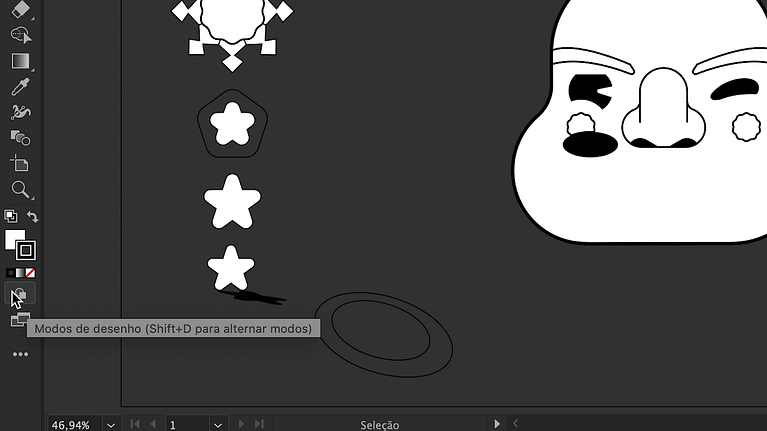The image size is (767, 431).
Task: Open the artboard number dropdown
Action: pos(218,425)
